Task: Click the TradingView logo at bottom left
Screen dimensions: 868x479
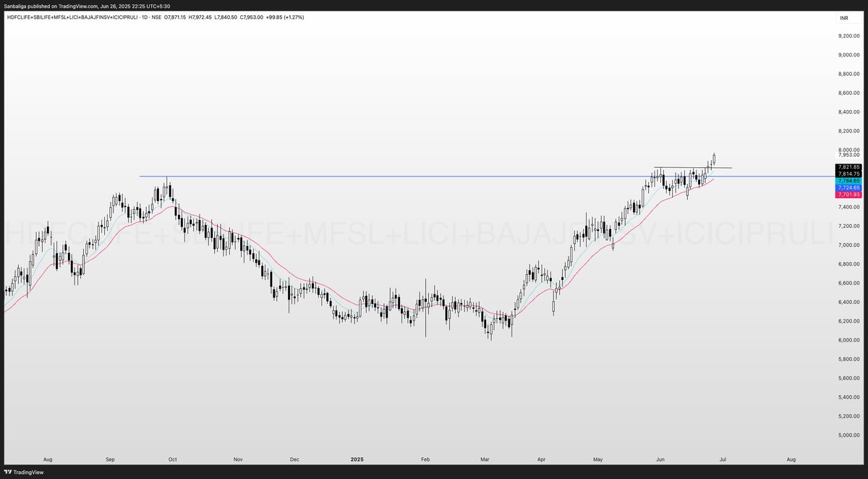Action: point(23,472)
